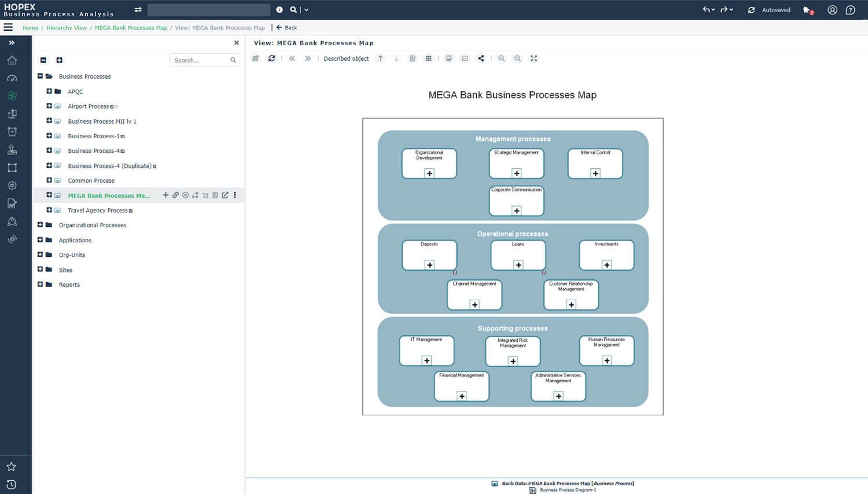Viewport: 868px width, 494px height.
Task: Open the green processes icon in sidebar
Action: pyautogui.click(x=12, y=96)
